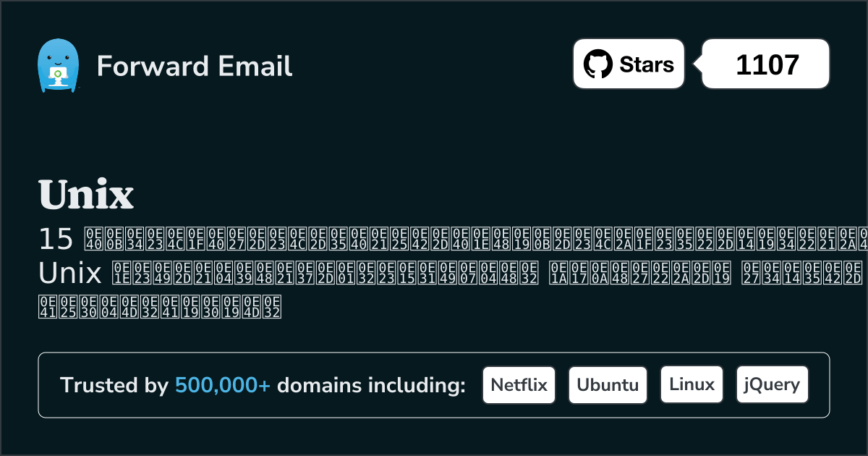Click the GitHub Stars button
The image size is (868, 456).
tap(629, 64)
